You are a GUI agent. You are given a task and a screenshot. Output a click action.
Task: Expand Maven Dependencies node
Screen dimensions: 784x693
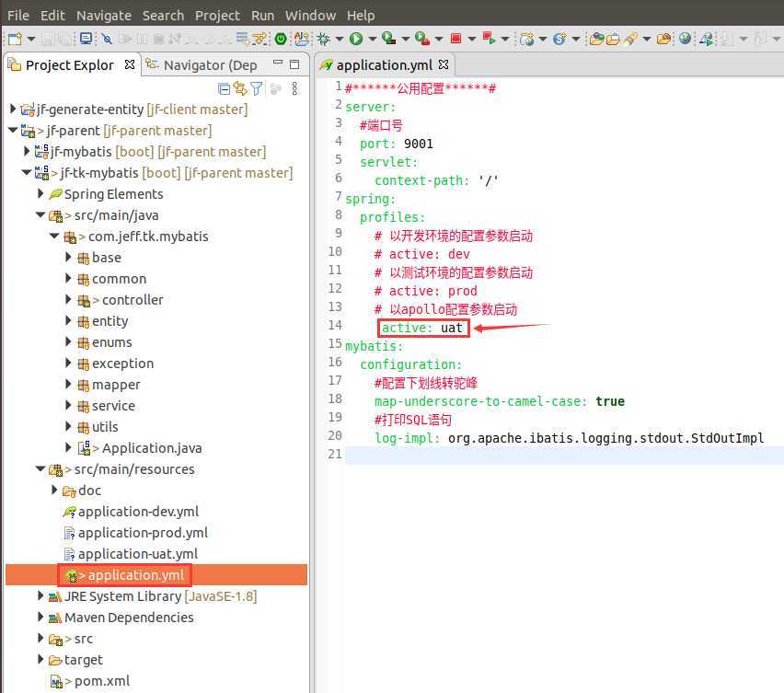coord(41,617)
